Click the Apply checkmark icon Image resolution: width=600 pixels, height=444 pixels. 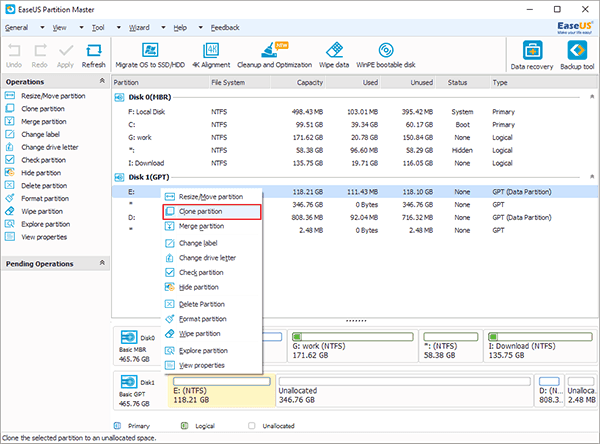point(65,50)
